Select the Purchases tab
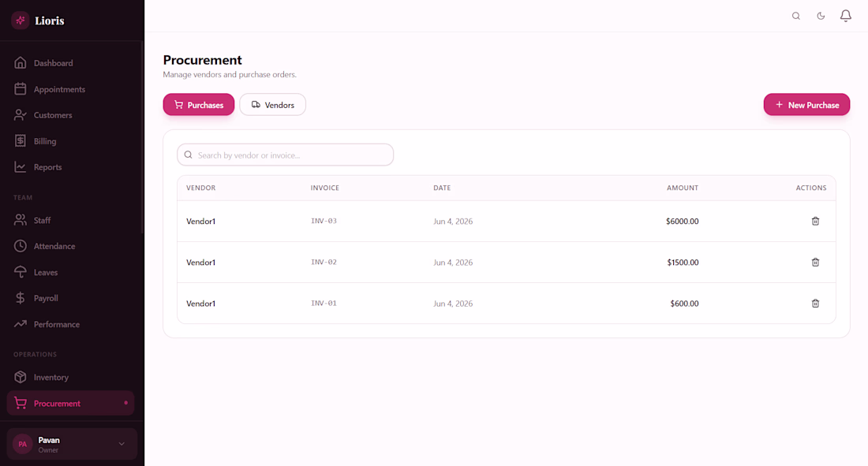868x466 pixels. [199, 105]
